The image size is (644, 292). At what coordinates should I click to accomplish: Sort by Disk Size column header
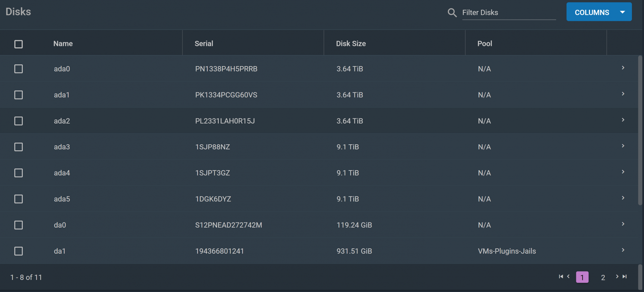pos(351,44)
